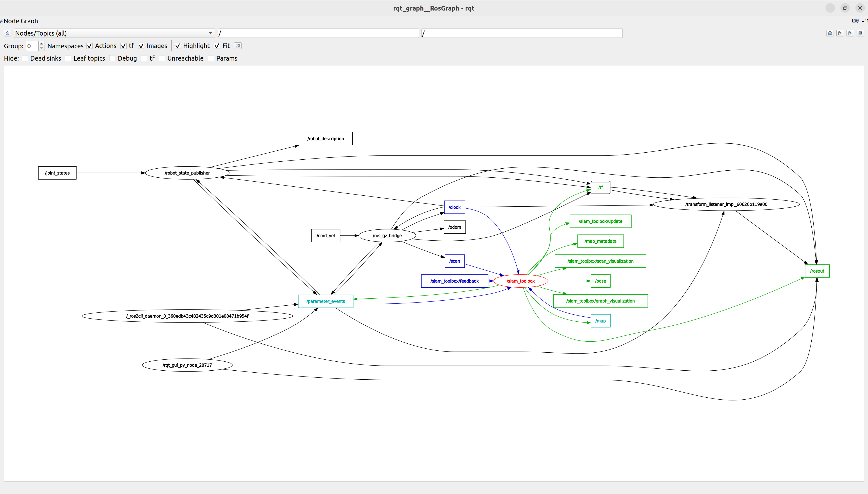Select the /map_metadata topic box
The height and width of the screenshot is (494, 868).
coord(601,241)
